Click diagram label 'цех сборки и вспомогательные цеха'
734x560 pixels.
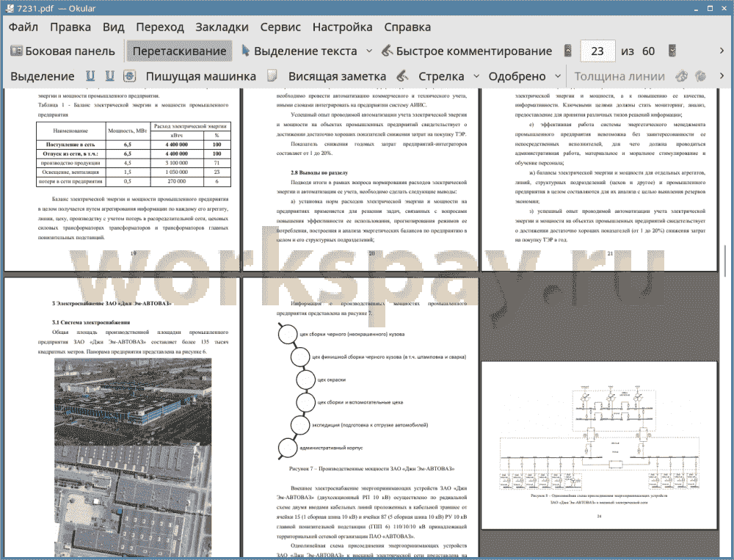click(x=360, y=402)
